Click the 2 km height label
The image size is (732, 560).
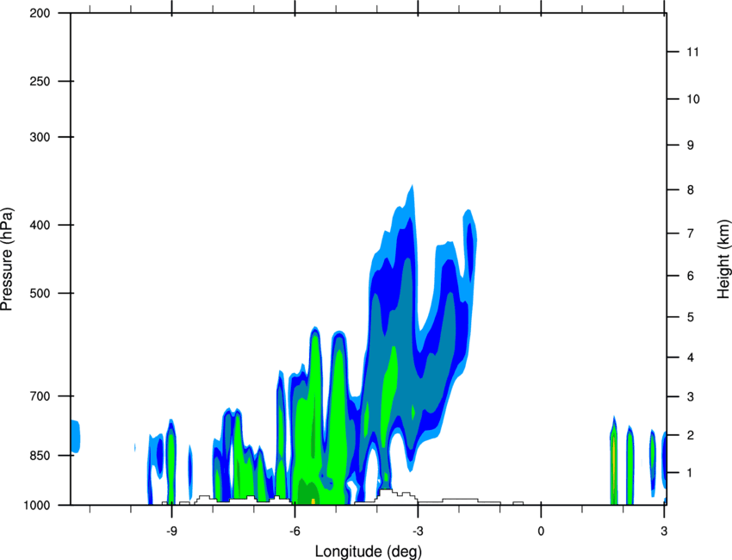coord(691,435)
